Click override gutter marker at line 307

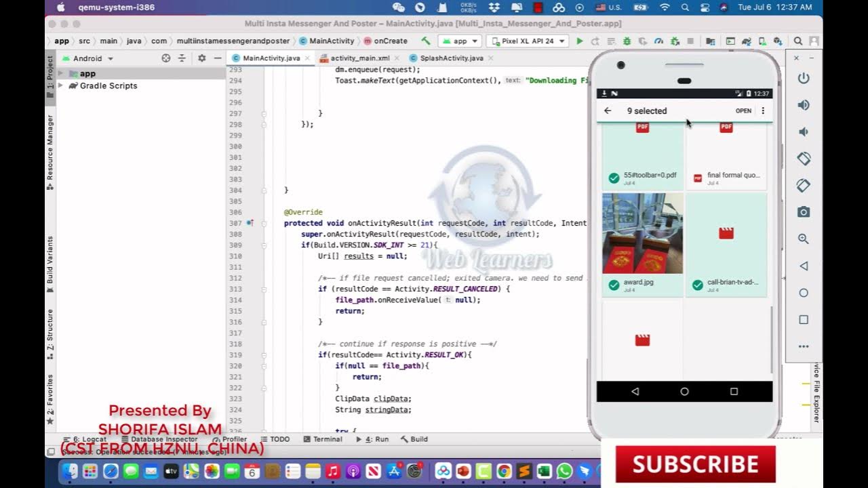coord(250,223)
